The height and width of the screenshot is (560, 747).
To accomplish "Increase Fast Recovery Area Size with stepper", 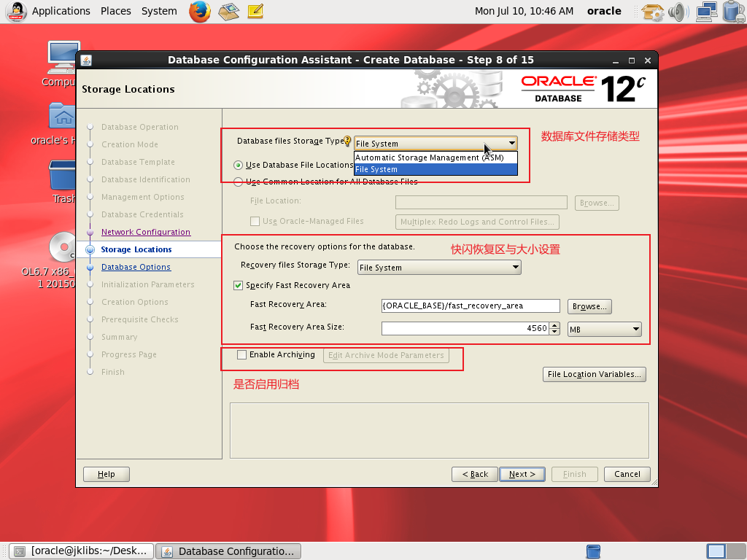I will 554,326.
